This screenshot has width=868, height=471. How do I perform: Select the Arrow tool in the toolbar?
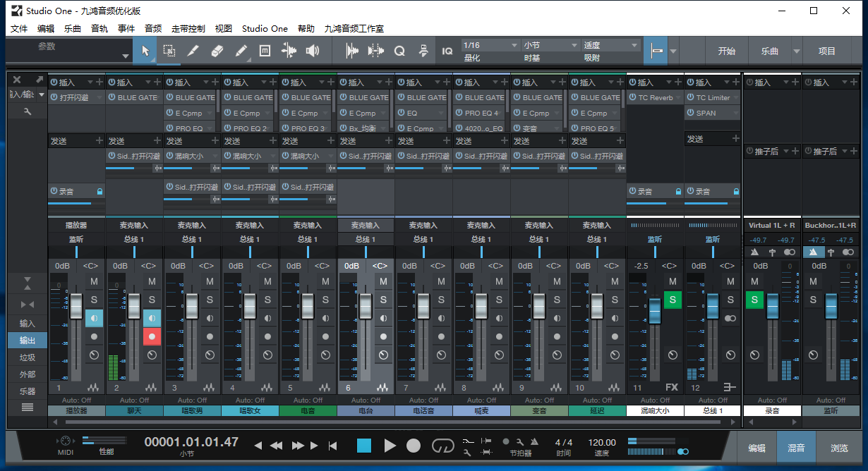pyautogui.click(x=145, y=51)
